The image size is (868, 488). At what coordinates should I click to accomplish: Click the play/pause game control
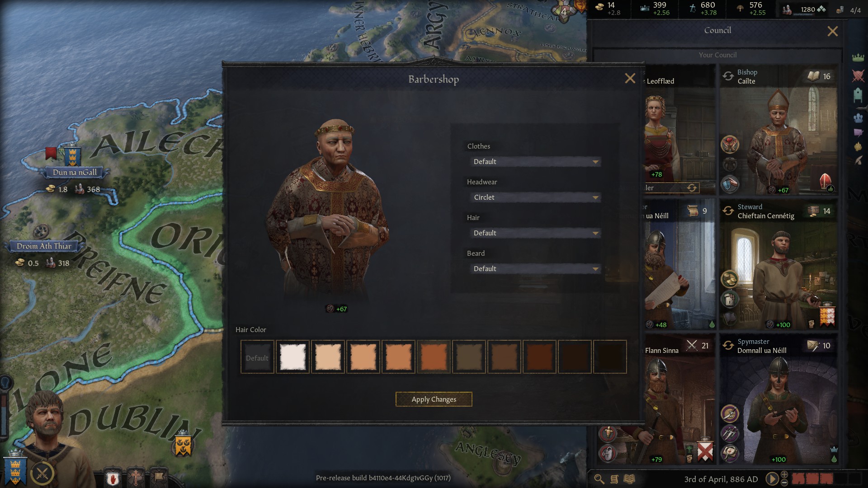click(773, 477)
